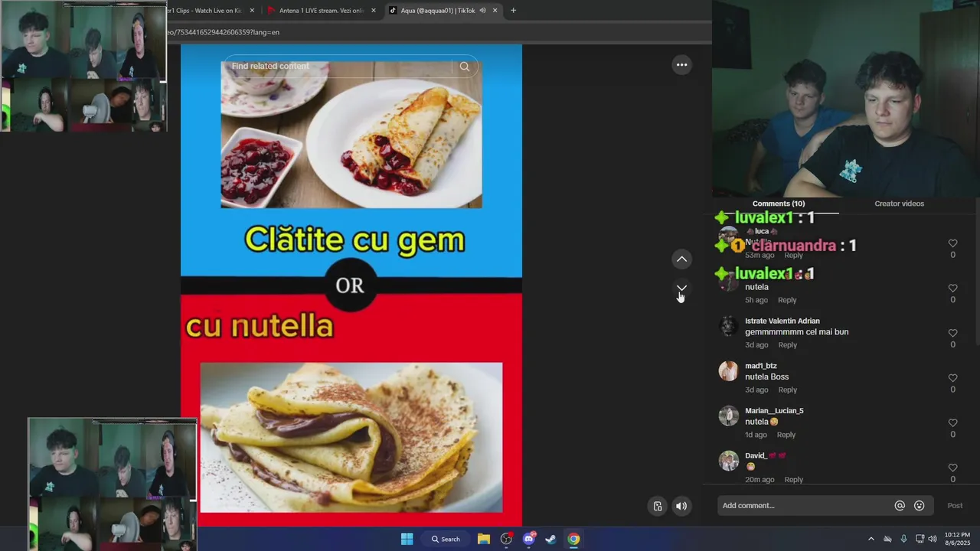Image resolution: width=980 pixels, height=551 pixels.
Task: Open File Explorer from the taskbar
Action: coord(484,539)
